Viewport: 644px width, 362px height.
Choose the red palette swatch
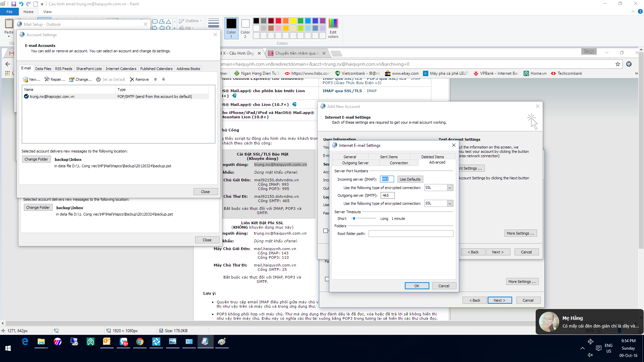point(278,21)
